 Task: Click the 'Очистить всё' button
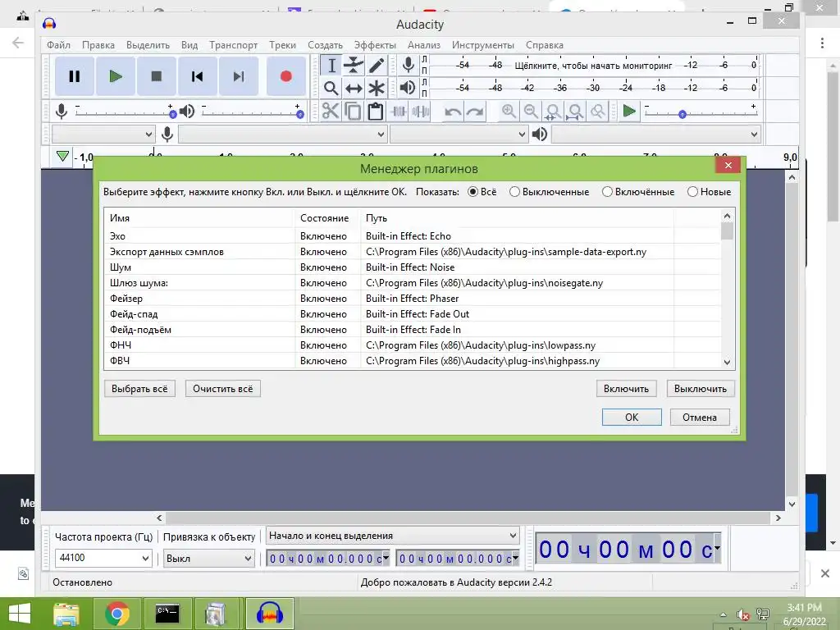223,388
